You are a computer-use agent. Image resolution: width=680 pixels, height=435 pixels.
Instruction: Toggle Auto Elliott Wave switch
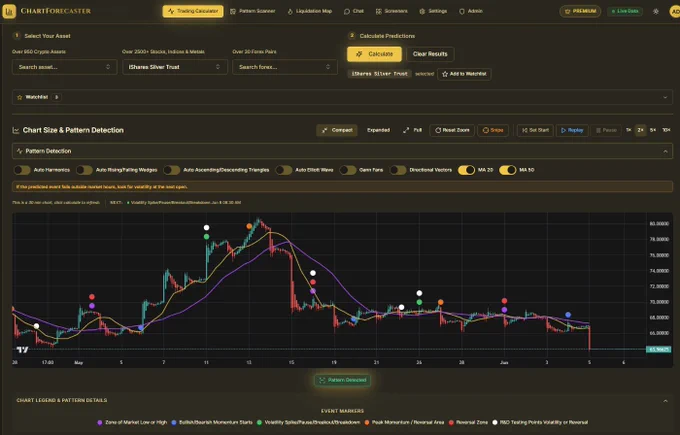(284, 170)
